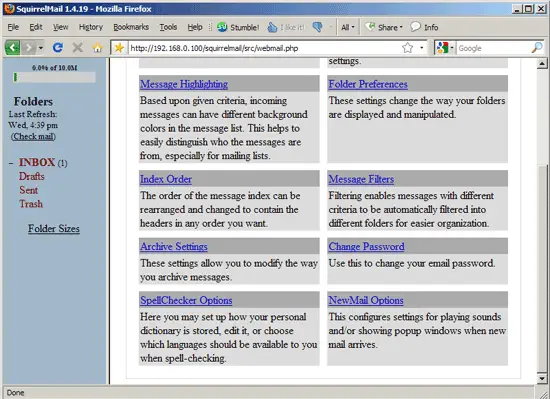Collapse the INBOX folder tree
Screen dimensions: 550x399
(x=11, y=163)
